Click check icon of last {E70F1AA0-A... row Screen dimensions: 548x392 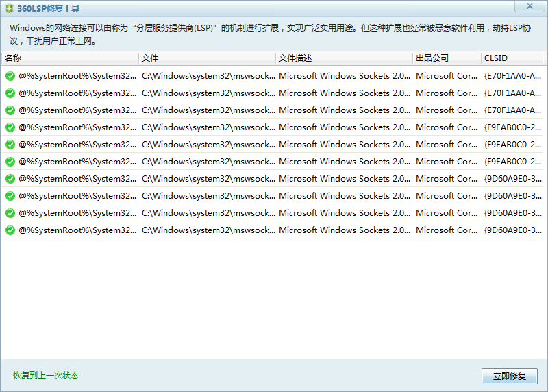pos(10,110)
